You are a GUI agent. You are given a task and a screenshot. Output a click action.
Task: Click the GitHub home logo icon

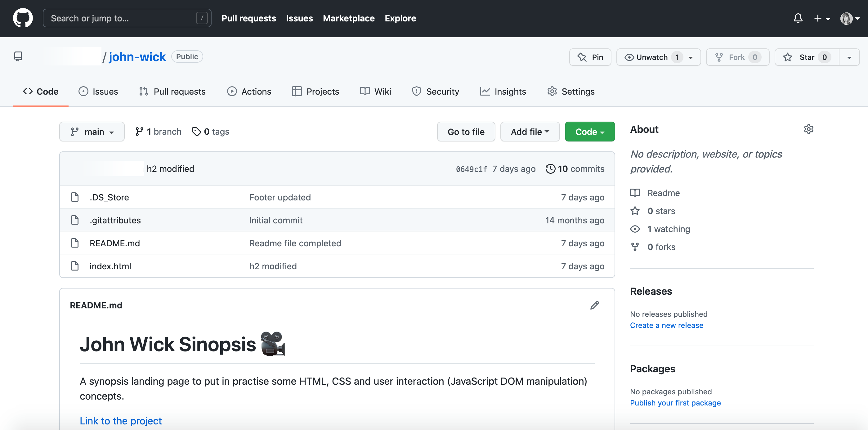point(22,18)
